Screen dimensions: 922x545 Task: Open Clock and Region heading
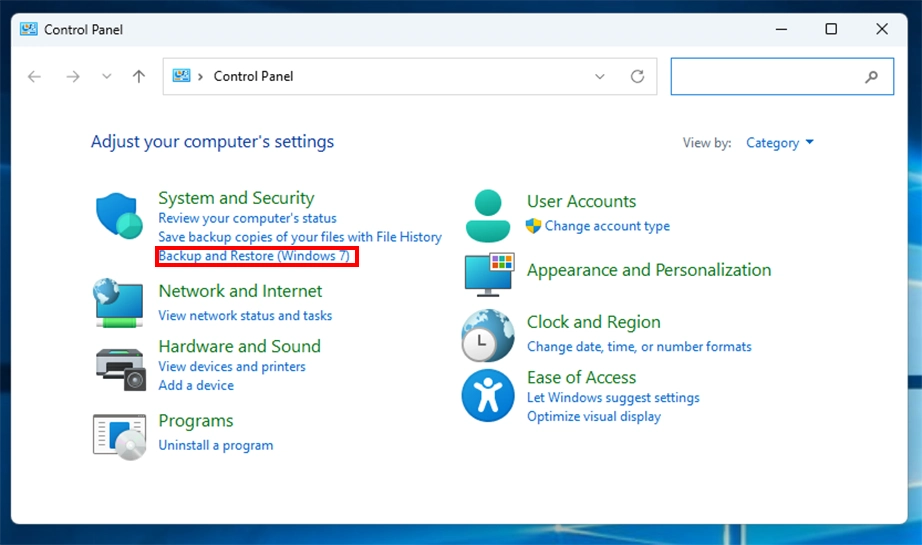pyautogui.click(x=593, y=322)
